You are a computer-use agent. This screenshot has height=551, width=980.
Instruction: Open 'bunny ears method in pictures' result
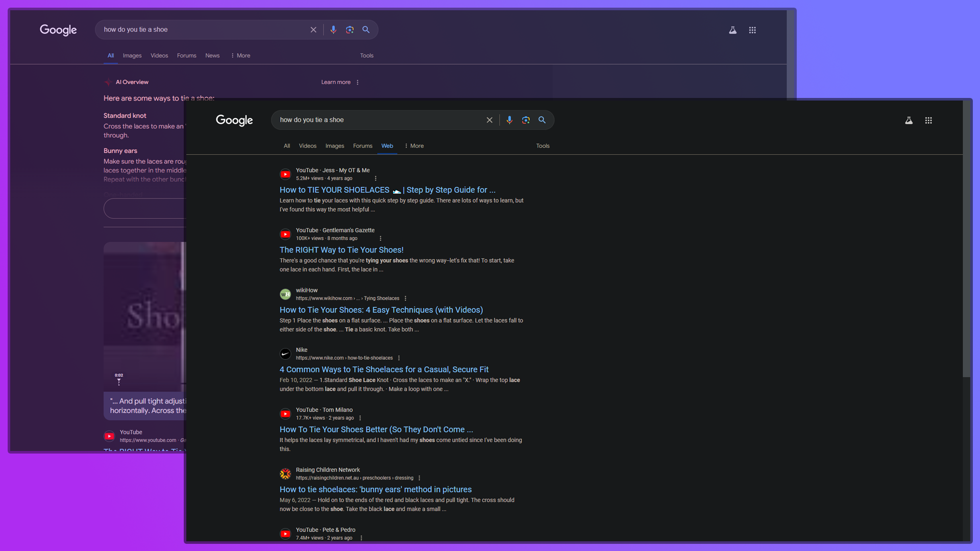click(376, 490)
